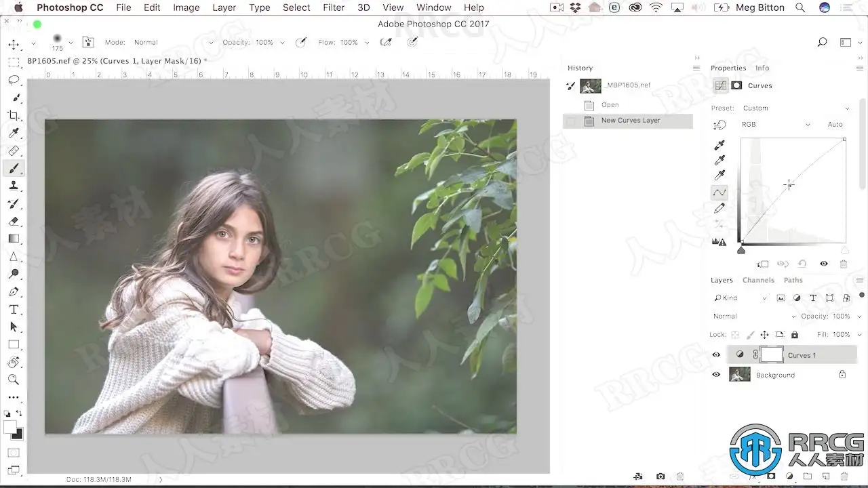Switch to the Channels tab

click(x=758, y=280)
